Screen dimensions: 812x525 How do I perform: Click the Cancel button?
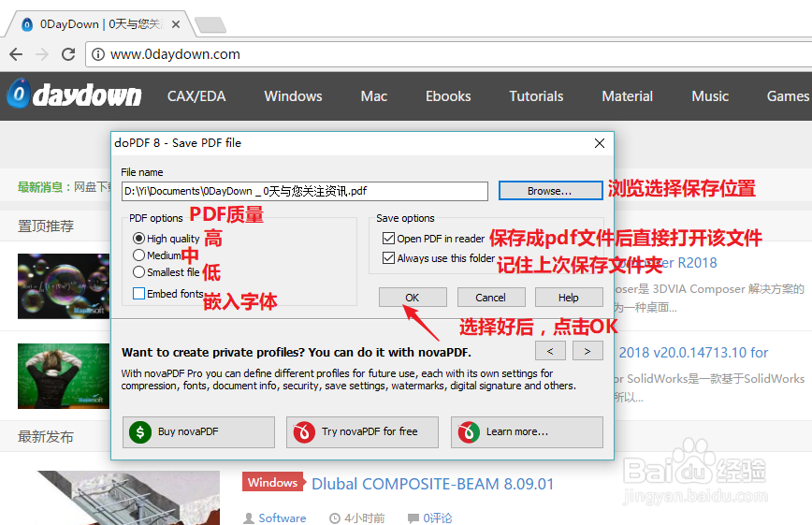click(x=490, y=298)
